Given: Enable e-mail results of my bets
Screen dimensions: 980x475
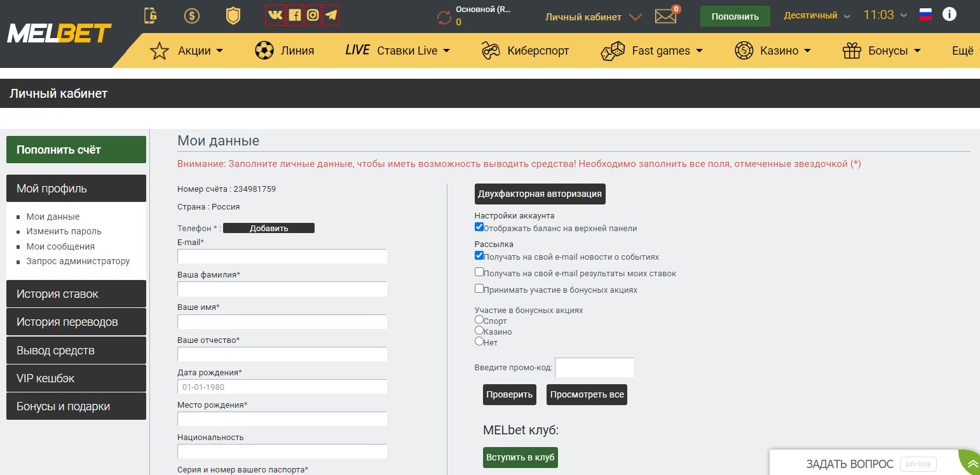Looking at the screenshot, I should (479, 272).
